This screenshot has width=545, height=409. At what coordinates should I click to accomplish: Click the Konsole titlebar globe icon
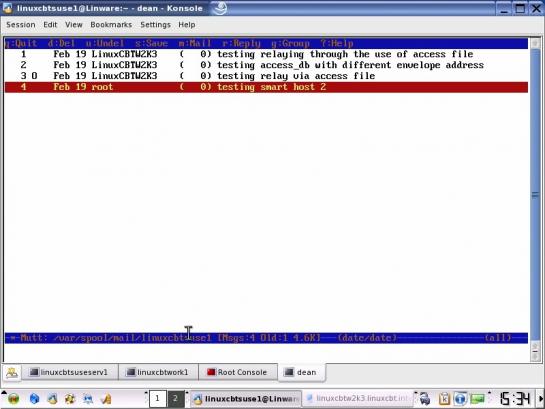coord(220,8)
